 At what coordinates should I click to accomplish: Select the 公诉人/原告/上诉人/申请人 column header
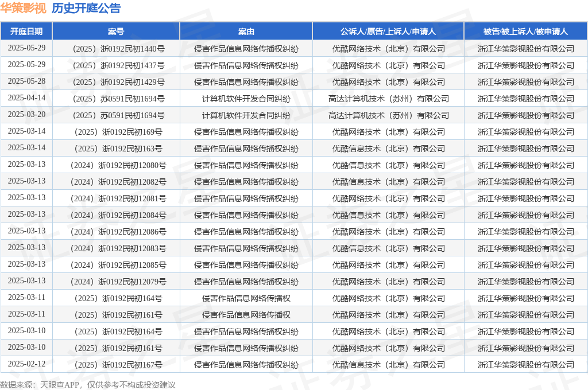point(388,32)
